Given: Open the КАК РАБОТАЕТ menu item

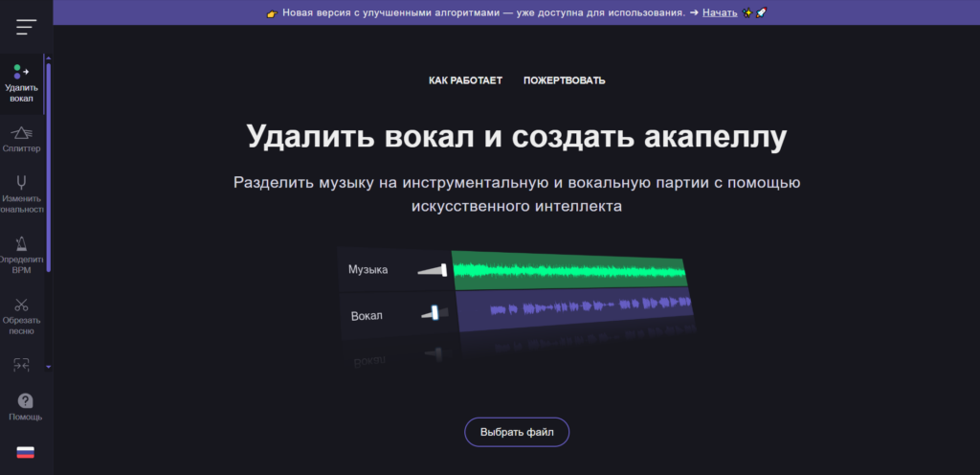Looking at the screenshot, I should click(x=466, y=80).
